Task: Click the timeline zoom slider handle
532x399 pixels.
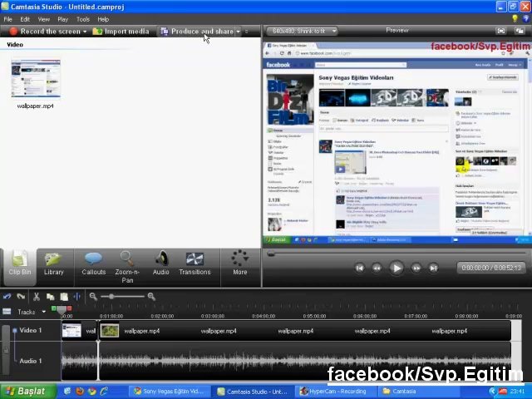Action: 111,297
